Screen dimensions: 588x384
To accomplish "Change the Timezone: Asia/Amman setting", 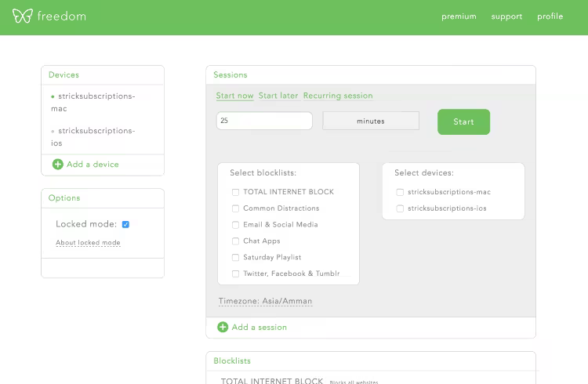I will pyautogui.click(x=265, y=302).
